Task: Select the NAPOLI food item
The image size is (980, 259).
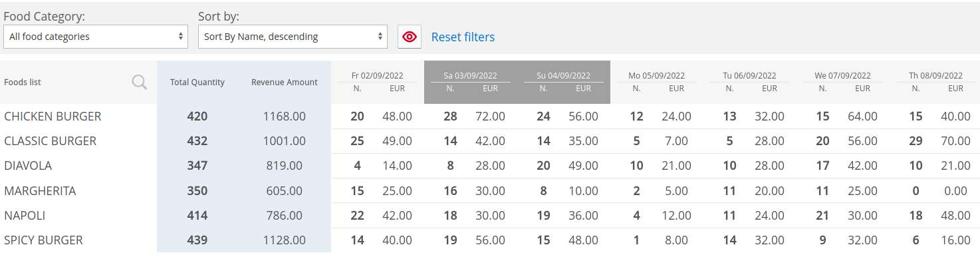Action: click(x=25, y=216)
